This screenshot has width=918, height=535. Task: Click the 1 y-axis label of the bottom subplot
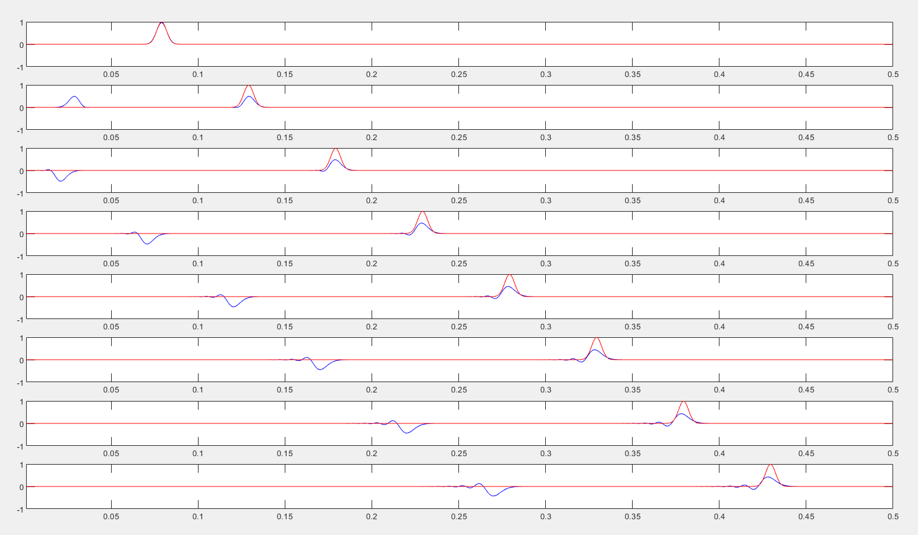coord(21,465)
